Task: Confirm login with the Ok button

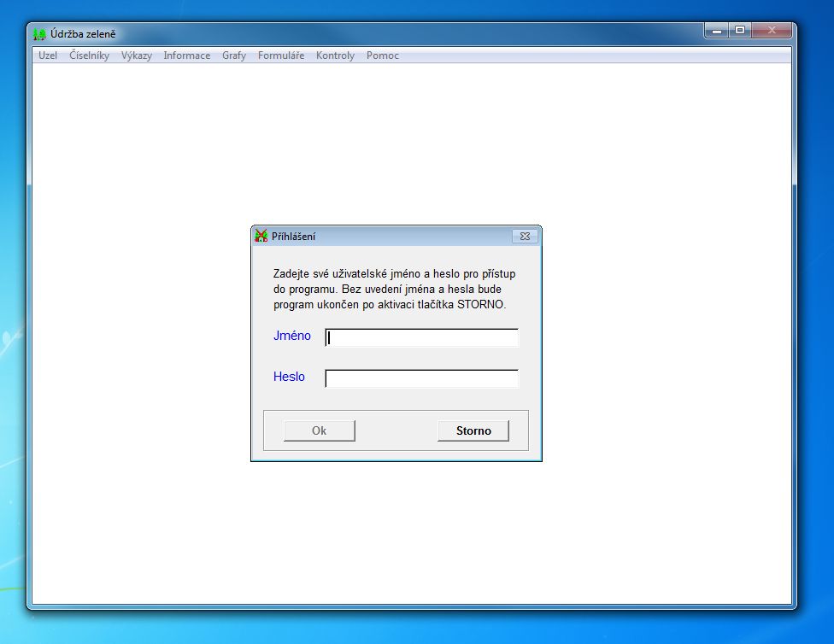Action: (319, 430)
